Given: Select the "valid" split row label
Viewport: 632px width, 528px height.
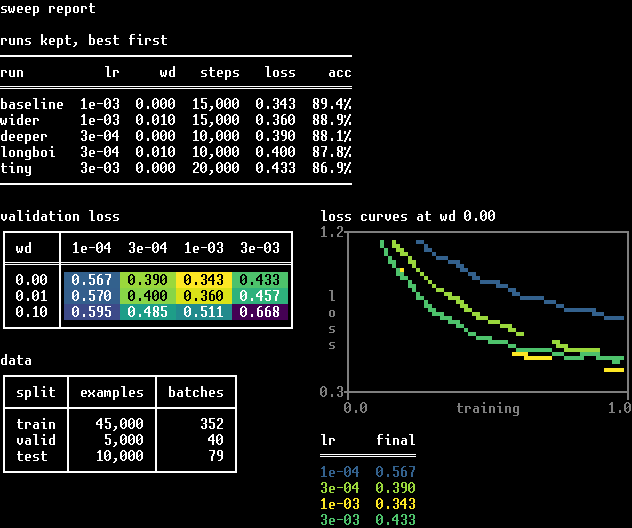Looking at the screenshot, I should (x=36, y=440).
